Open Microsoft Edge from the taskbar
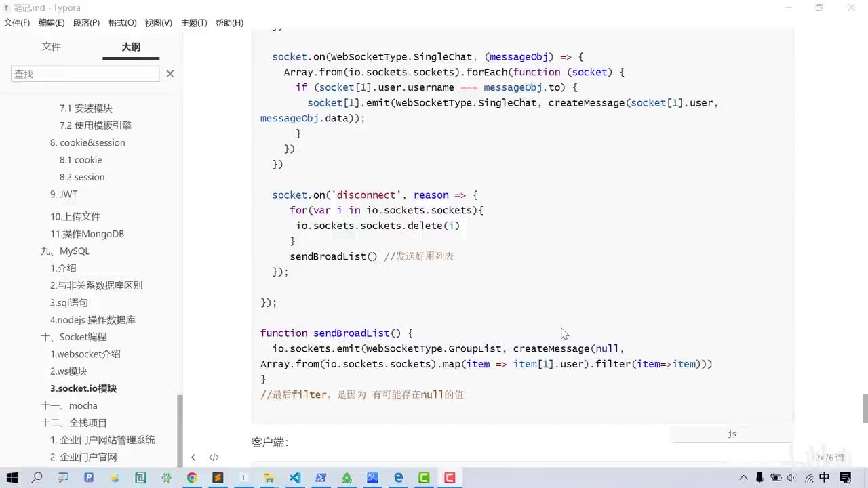Viewport: 868px width, 488px height. click(x=398, y=478)
